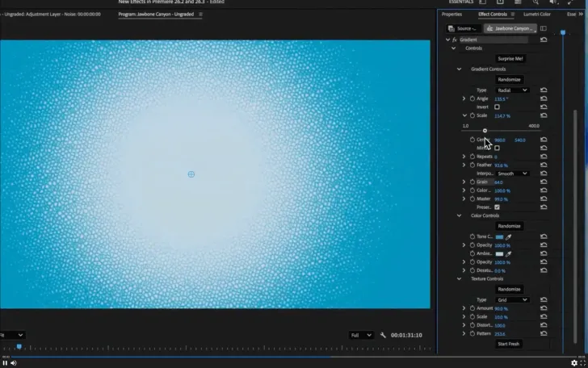
Task: Click the gradient center crosshair in monitor
Action: 191,174
